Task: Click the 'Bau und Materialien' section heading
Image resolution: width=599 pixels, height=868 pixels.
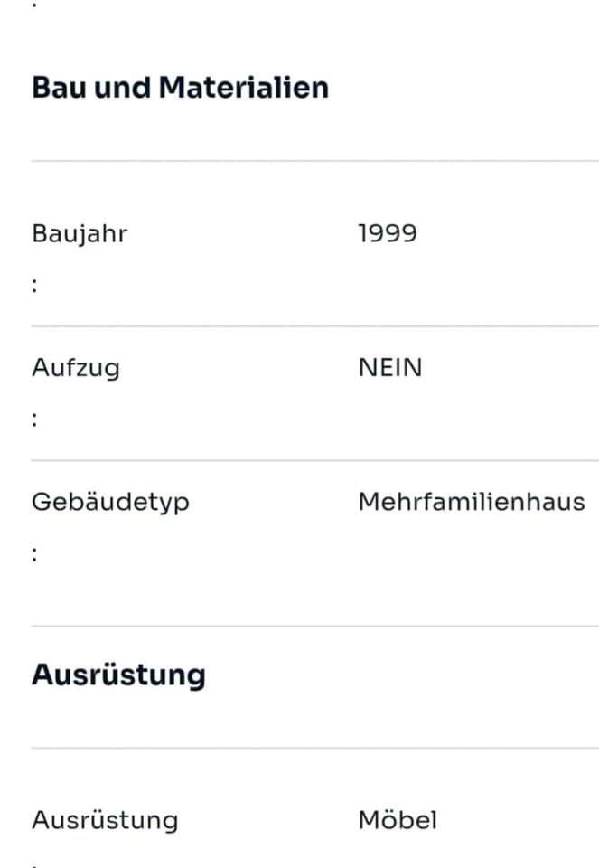Action: 180,88
